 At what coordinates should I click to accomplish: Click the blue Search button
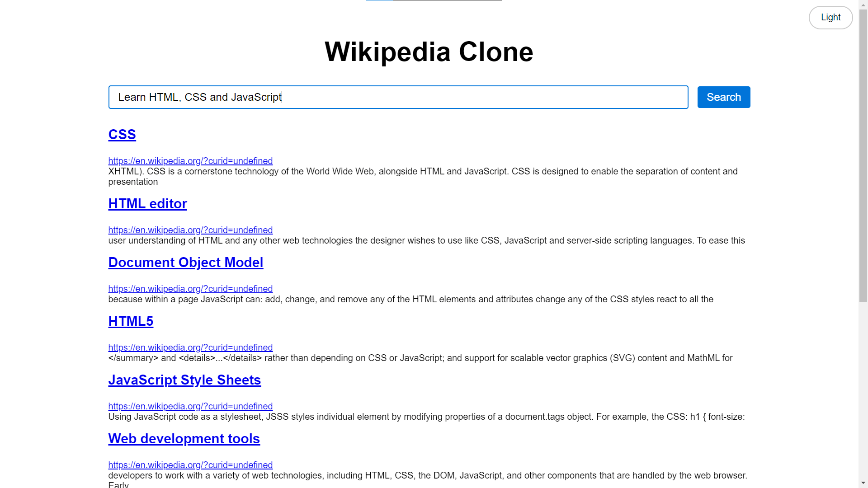(x=723, y=97)
